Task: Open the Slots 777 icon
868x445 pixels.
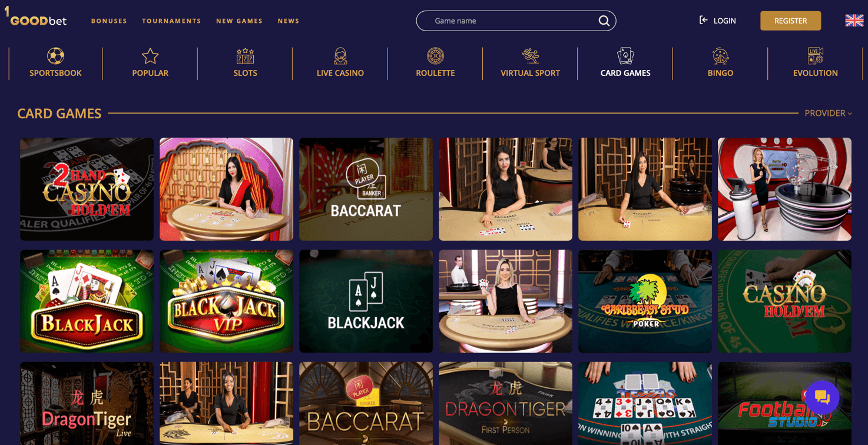Action: coord(245,56)
